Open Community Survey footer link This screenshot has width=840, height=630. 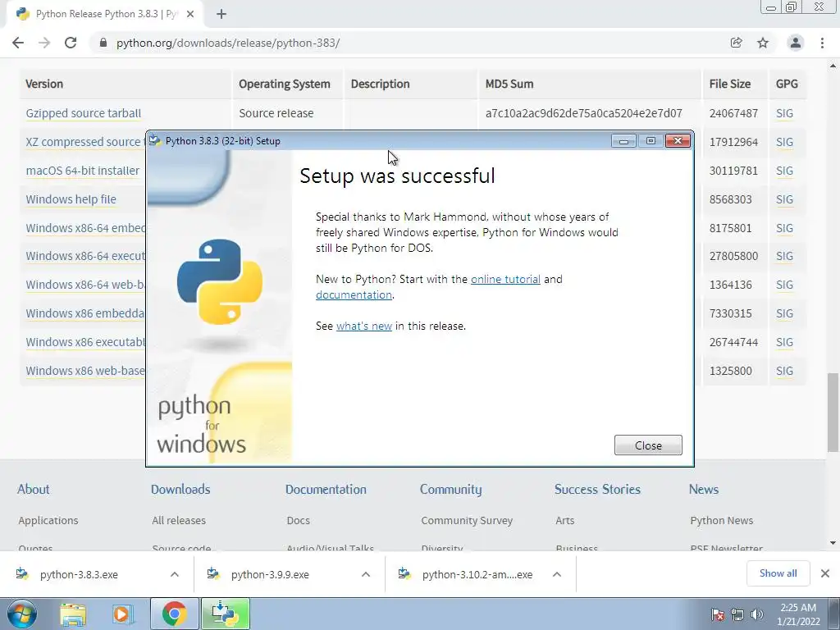click(x=467, y=520)
